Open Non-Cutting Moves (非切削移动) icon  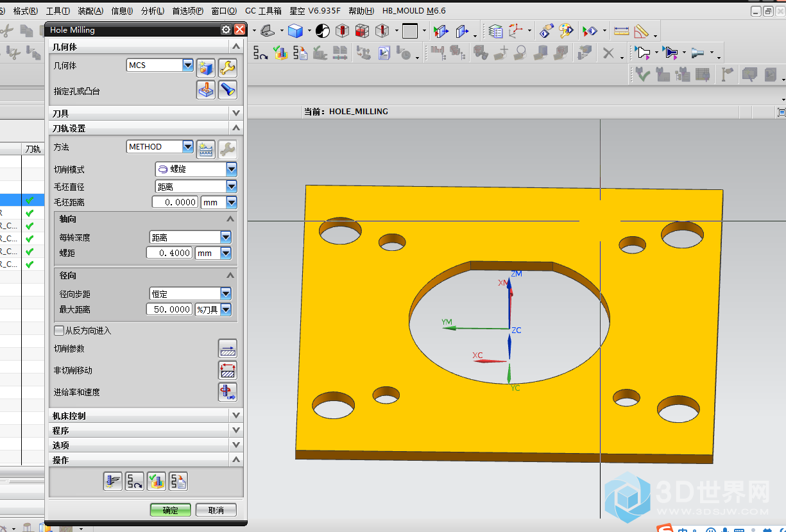click(228, 370)
